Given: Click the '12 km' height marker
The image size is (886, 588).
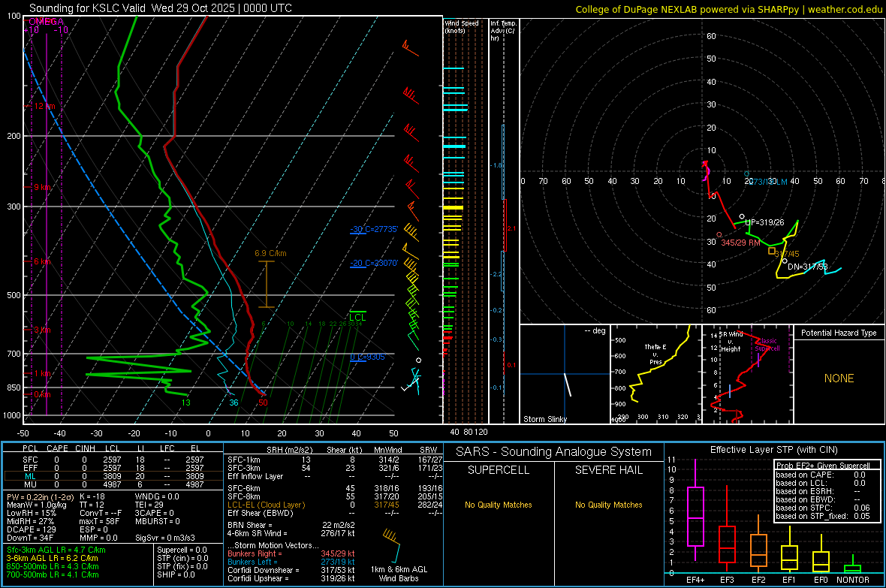Looking at the screenshot, I should (44, 107).
